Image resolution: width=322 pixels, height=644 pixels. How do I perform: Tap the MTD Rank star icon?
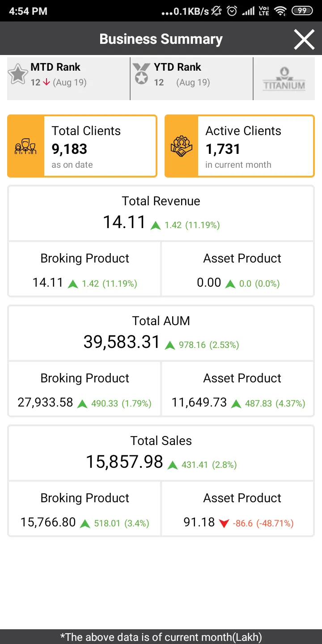coord(18,74)
